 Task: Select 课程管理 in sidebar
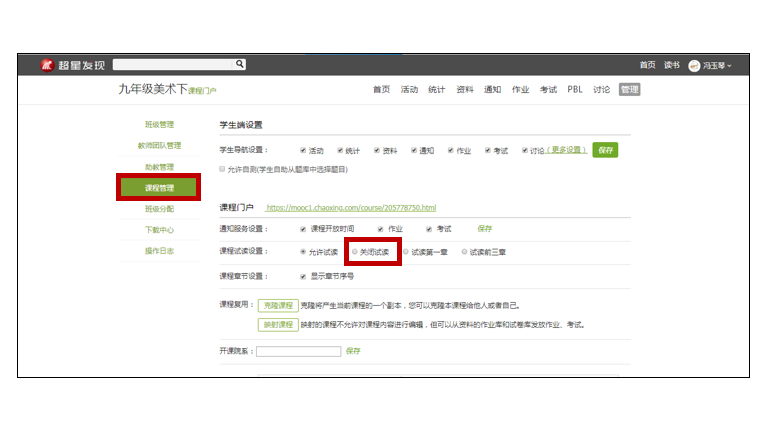tap(159, 188)
